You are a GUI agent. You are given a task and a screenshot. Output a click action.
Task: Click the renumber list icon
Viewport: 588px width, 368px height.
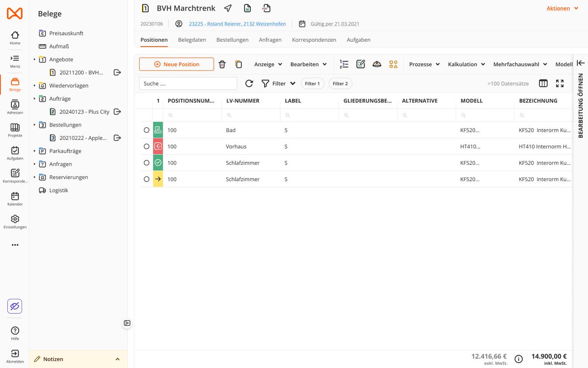coord(344,64)
